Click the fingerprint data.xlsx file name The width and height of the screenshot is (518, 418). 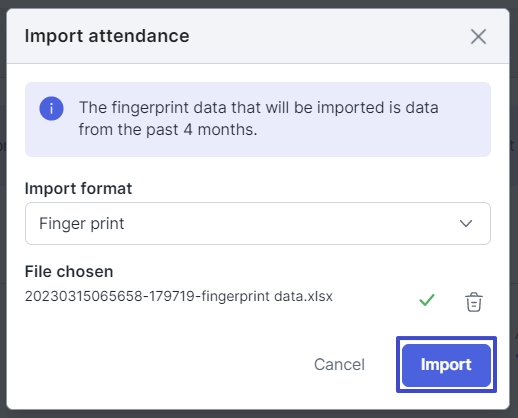[x=179, y=296]
